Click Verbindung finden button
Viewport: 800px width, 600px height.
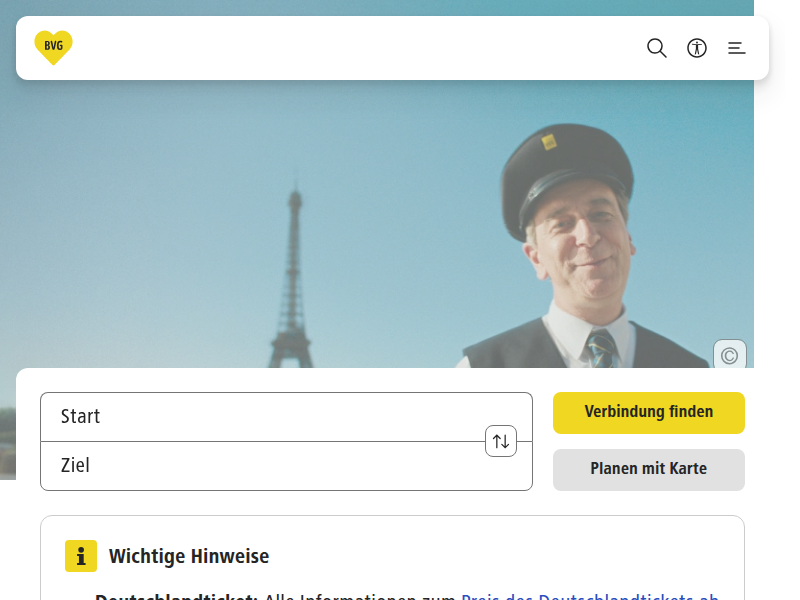[x=649, y=413]
